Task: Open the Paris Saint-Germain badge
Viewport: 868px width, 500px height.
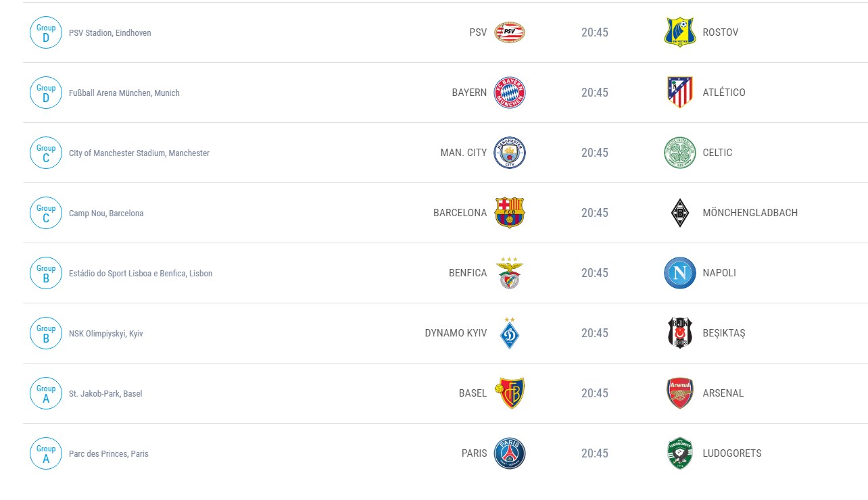Action: pos(510,453)
